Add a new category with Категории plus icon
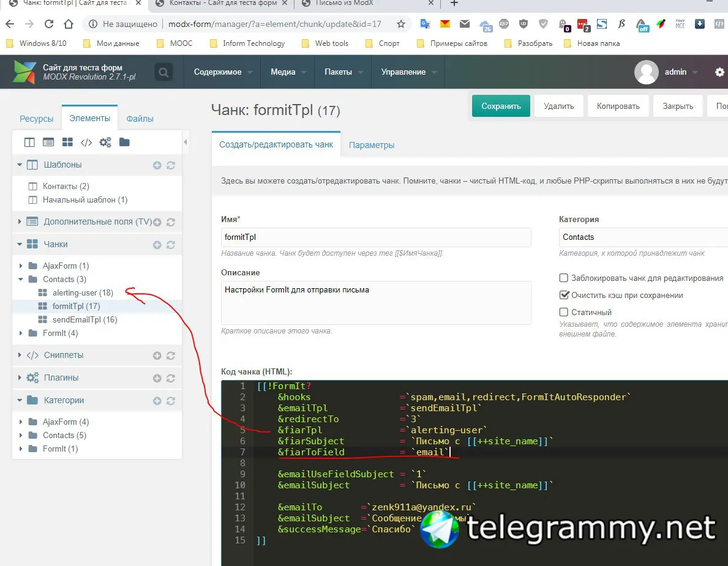This screenshot has width=728, height=566. [157, 400]
